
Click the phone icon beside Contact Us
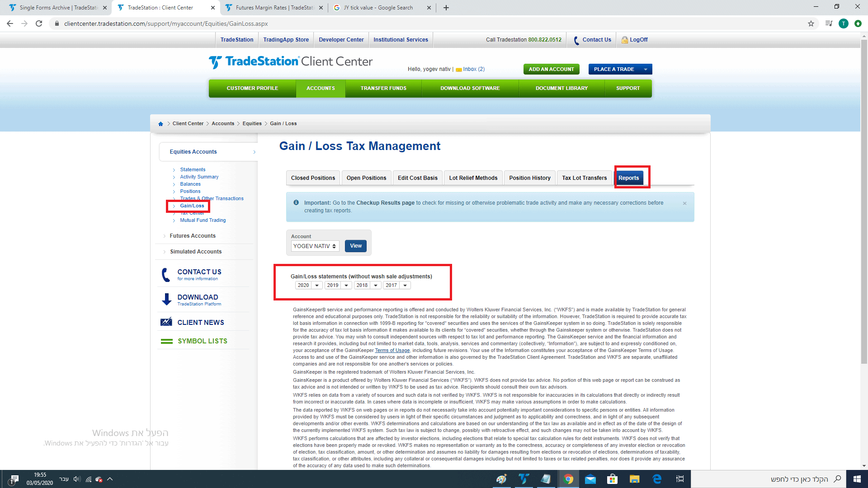(x=576, y=40)
